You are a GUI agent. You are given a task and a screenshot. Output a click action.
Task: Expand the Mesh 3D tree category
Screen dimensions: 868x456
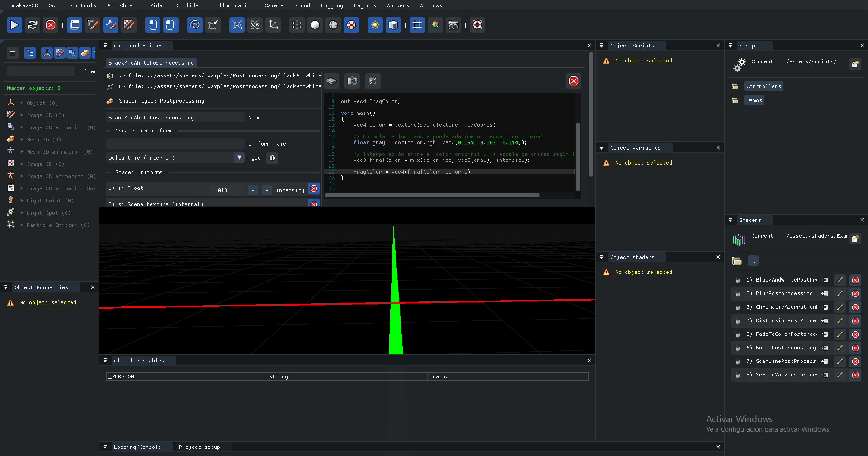click(20, 140)
